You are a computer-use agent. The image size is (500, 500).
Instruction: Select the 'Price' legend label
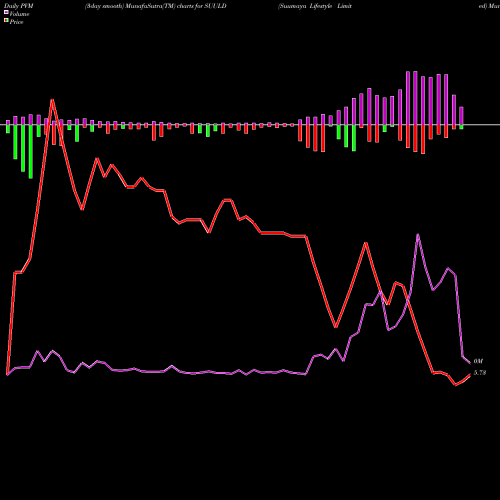(16, 22)
